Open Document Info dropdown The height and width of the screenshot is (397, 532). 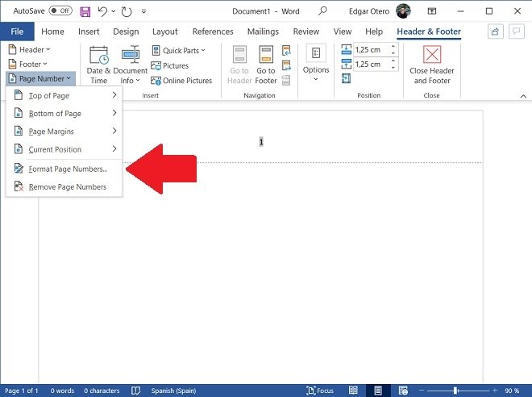131,65
